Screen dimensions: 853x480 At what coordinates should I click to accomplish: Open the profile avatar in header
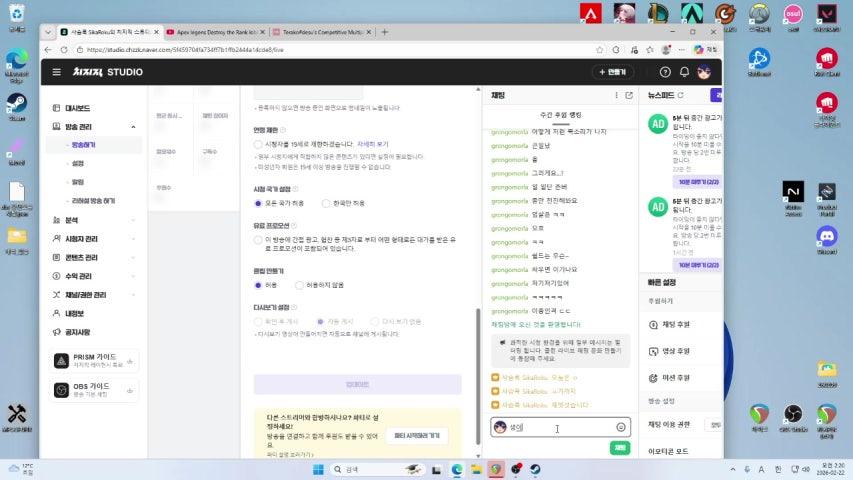pos(704,72)
